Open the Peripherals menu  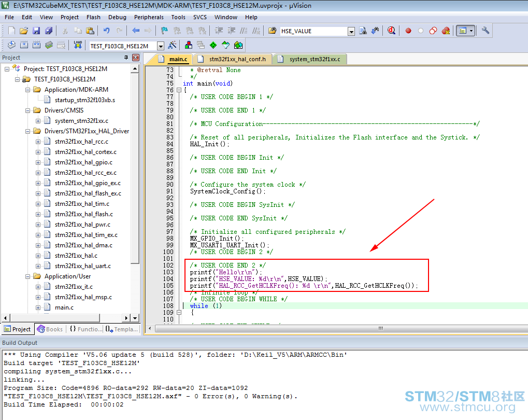149,17
